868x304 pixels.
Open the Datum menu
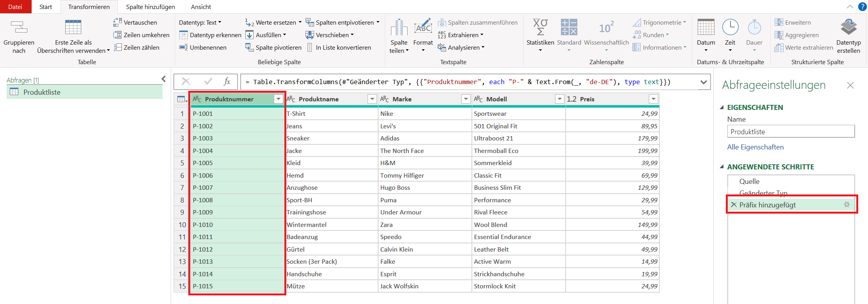[x=706, y=36]
